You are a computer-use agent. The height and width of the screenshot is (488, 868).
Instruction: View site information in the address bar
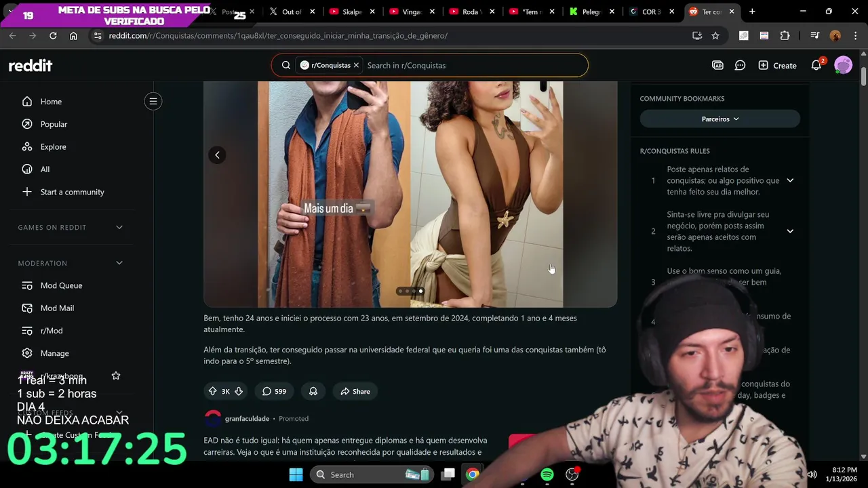[96, 36]
